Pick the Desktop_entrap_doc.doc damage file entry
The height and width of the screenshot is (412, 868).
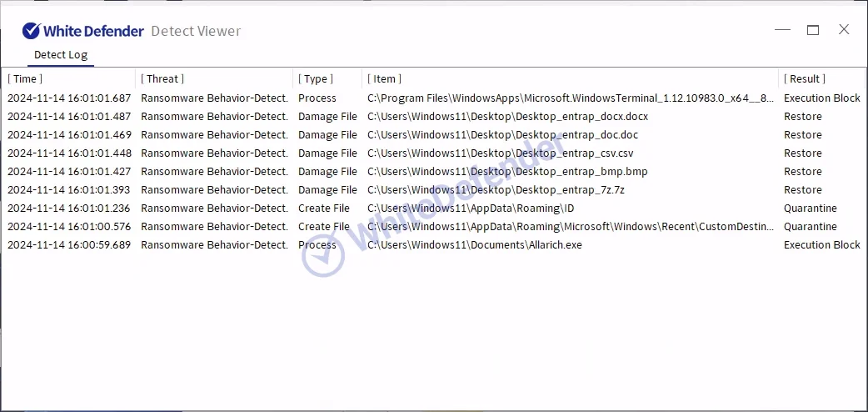tap(502, 135)
